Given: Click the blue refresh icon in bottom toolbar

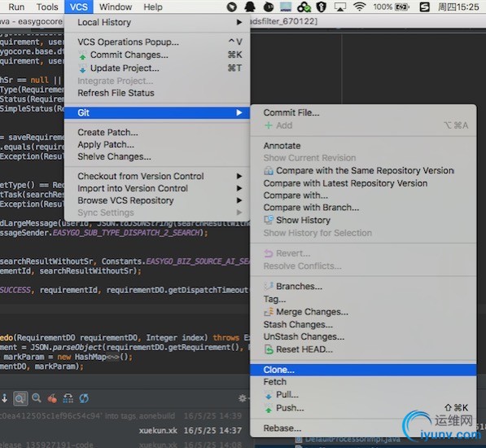Looking at the screenshot, I should [x=84, y=398].
